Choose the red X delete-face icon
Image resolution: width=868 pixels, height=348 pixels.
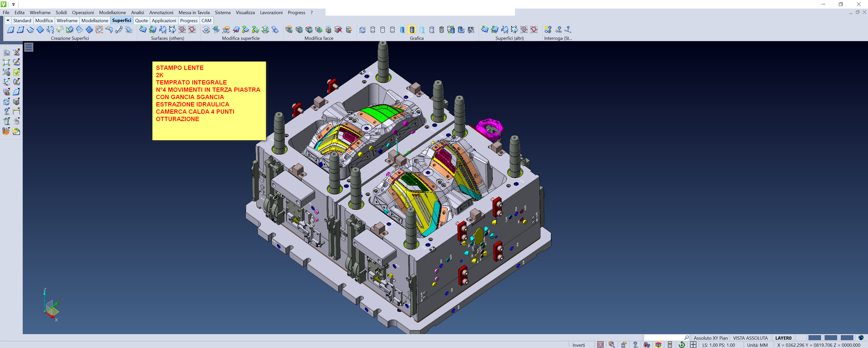339,30
